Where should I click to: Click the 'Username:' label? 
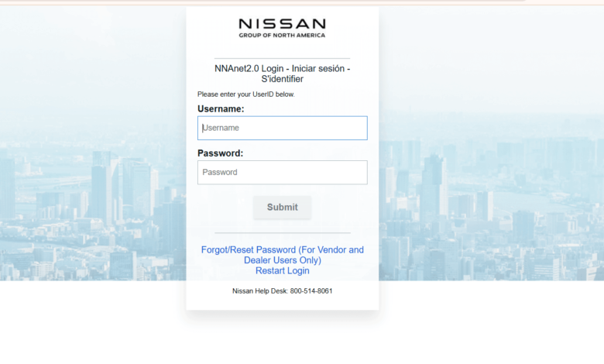[221, 109]
